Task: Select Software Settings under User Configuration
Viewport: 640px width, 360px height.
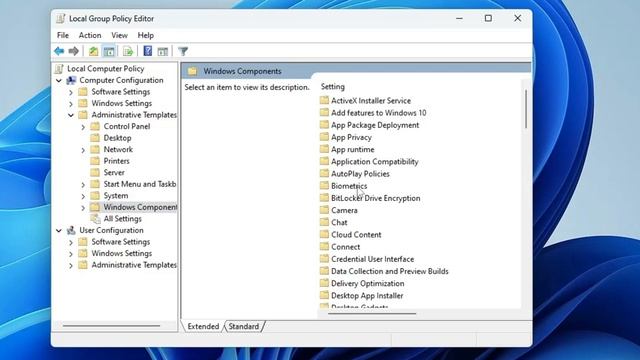Action: point(121,242)
